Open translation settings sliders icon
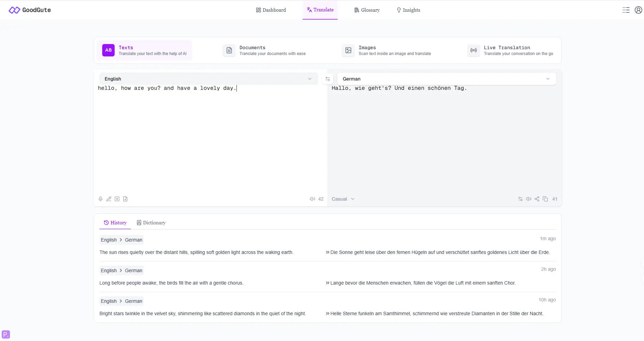The width and height of the screenshot is (644, 341). tap(520, 199)
